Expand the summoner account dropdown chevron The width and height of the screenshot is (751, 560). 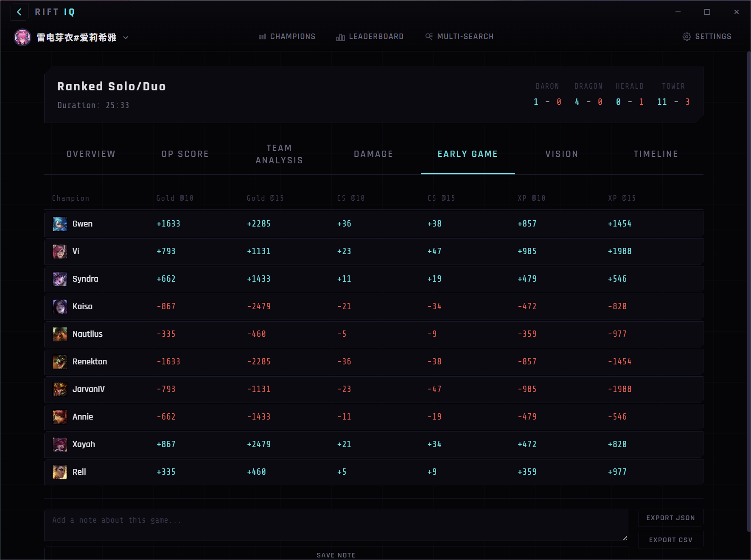[x=126, y=37]
